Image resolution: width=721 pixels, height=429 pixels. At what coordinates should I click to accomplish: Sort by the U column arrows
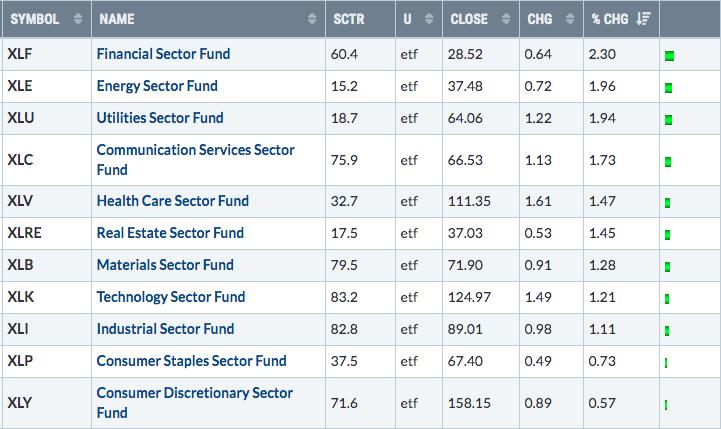coord(429,18)
